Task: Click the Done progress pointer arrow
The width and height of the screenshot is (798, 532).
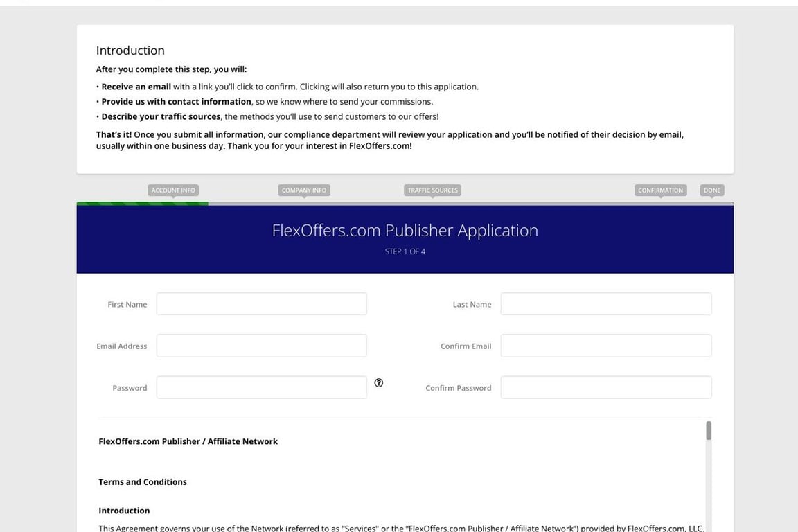Action: [x=712, y=197]
